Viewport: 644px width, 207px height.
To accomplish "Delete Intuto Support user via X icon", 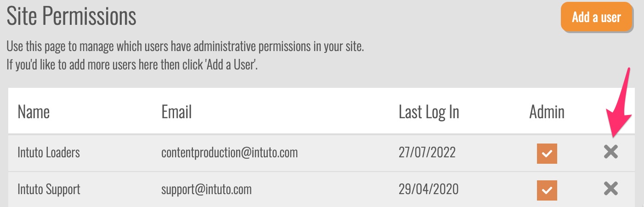I will pyautogui.click(x=610, y=189).
